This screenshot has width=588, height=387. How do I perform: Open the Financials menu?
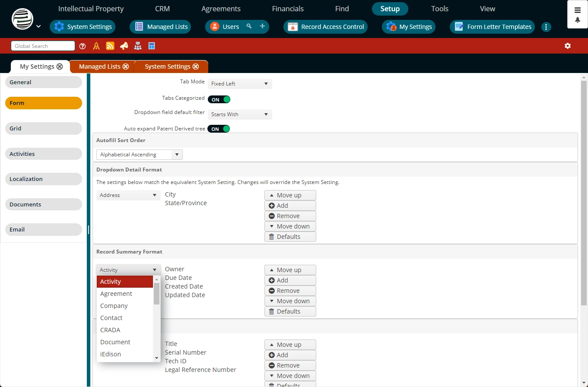coord(288,9)
